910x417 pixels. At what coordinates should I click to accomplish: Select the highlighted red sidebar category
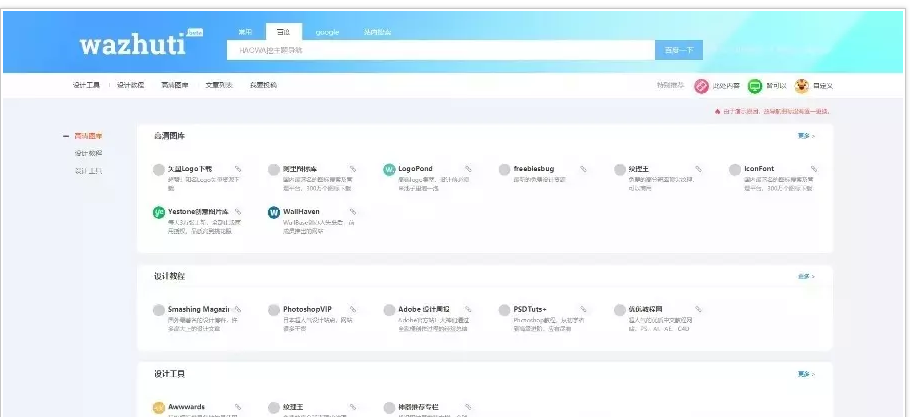(87, 136)
